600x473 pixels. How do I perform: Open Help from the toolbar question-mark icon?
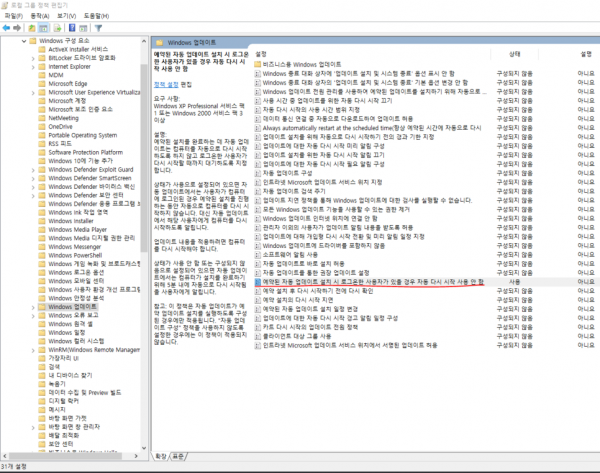click(x=72, y=28)
